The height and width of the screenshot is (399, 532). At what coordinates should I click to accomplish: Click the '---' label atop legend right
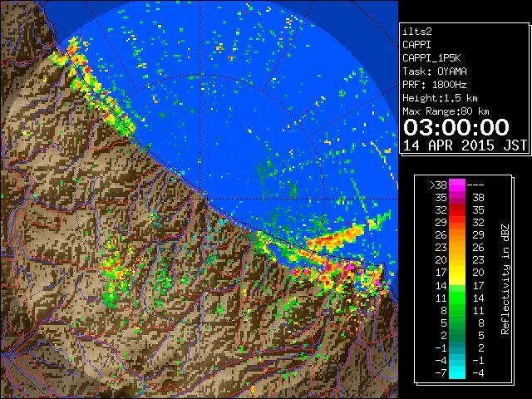click(x=475, y=185)
